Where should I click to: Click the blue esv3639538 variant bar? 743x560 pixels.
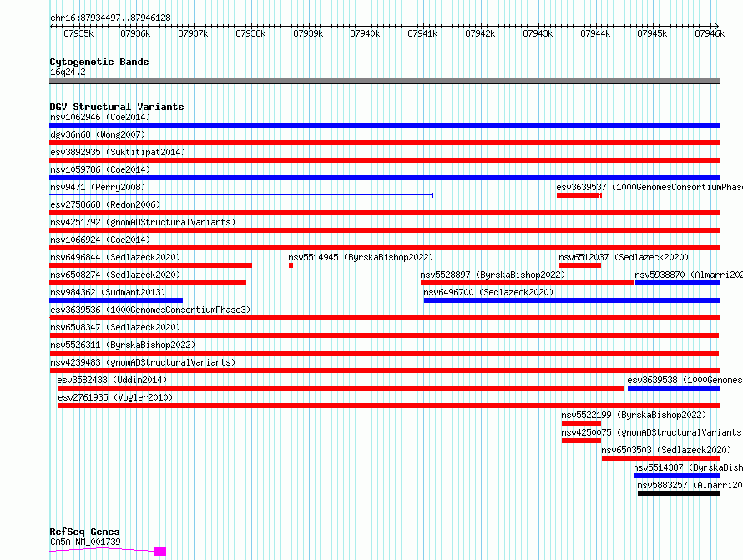point(674,388)
